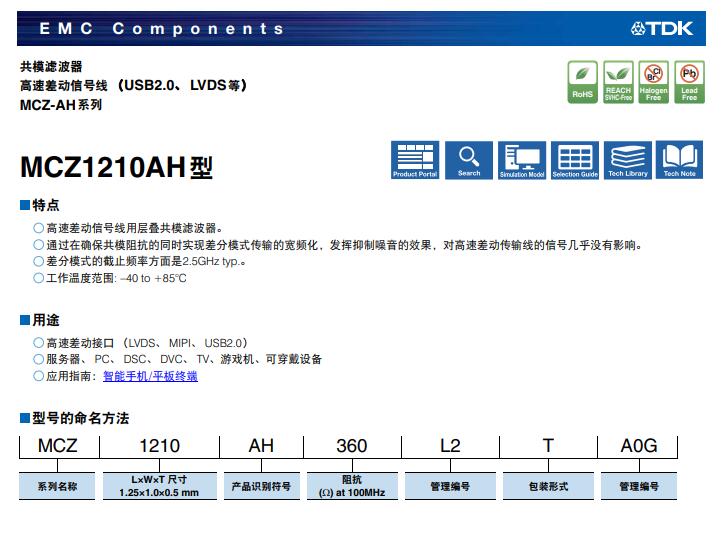Click the MCZ-AH系列 subtitle
Screen dimensions: 724x555
coord(61,105)
